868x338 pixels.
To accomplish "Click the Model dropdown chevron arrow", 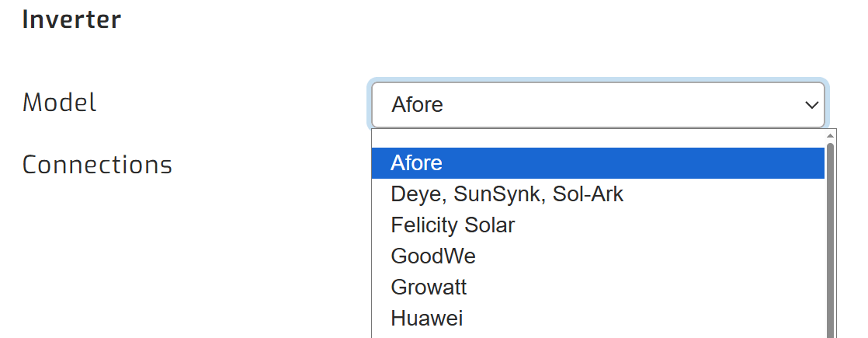I will click(811, 105).
